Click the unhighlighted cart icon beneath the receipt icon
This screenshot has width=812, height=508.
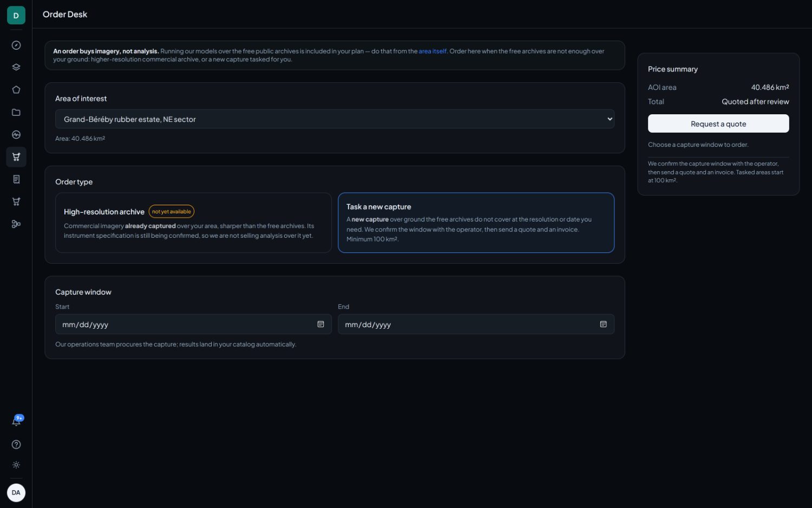pyautogui.click(x=16, y=201)
